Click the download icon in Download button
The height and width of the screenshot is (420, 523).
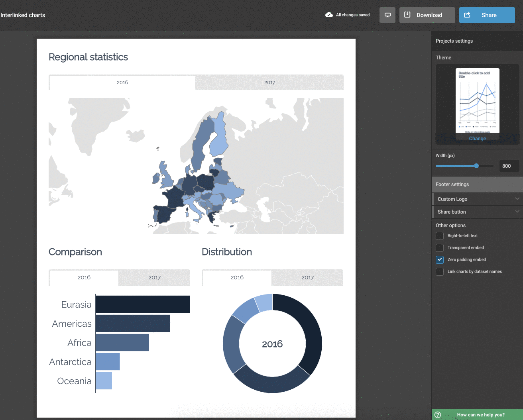(x=407, y=15)
